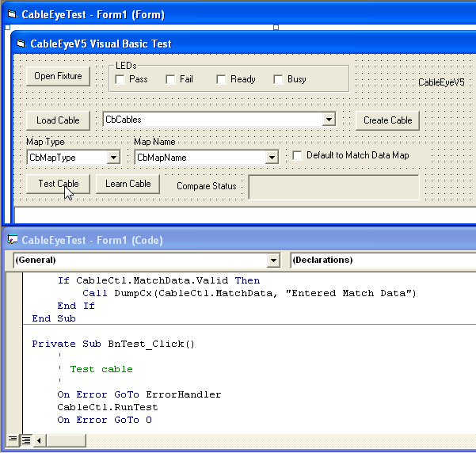This screenshot has width=476, height=453.
Task: Click the CbMapType combo text field
Action: tap(67, 158)
